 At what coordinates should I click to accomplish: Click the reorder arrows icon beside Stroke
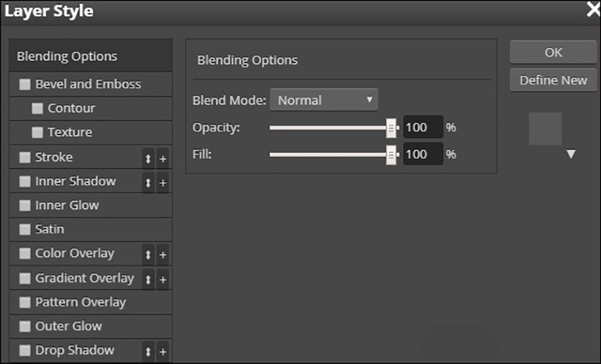point(148,159)
